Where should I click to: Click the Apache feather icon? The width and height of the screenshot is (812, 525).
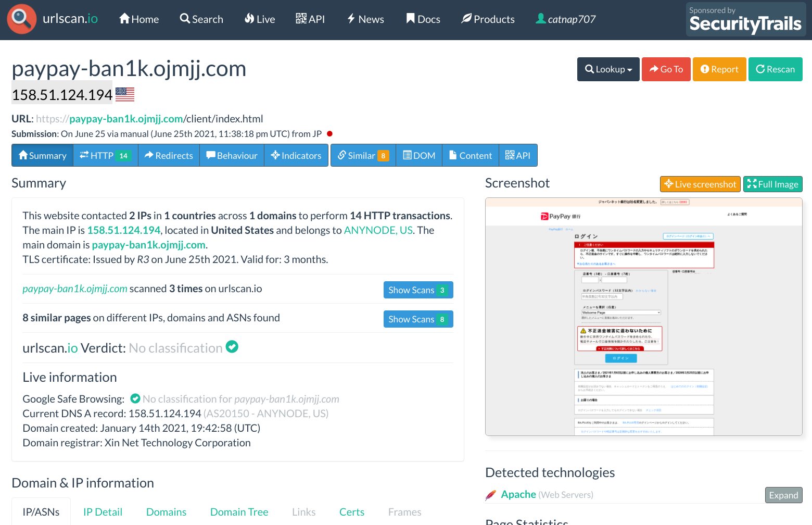pos(491,495)
